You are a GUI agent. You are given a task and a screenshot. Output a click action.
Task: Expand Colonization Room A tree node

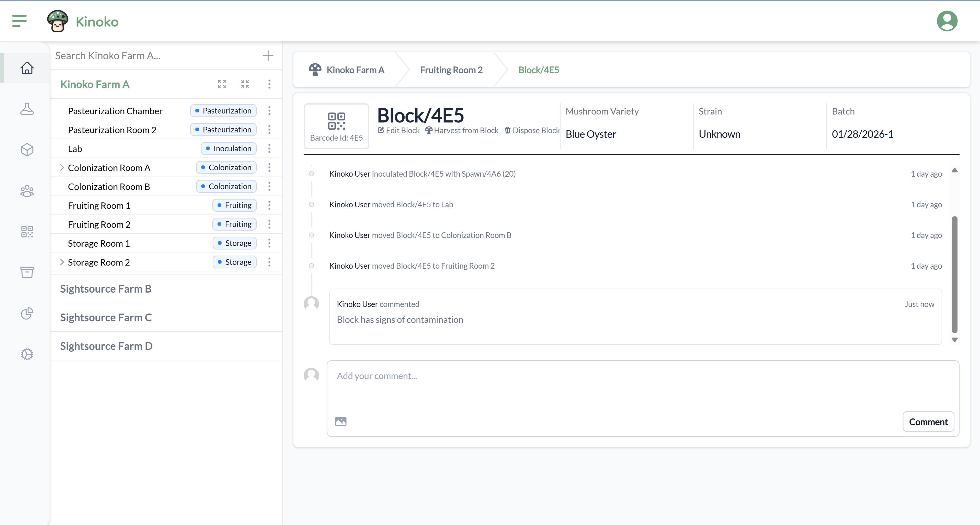[x=62, y=168]
